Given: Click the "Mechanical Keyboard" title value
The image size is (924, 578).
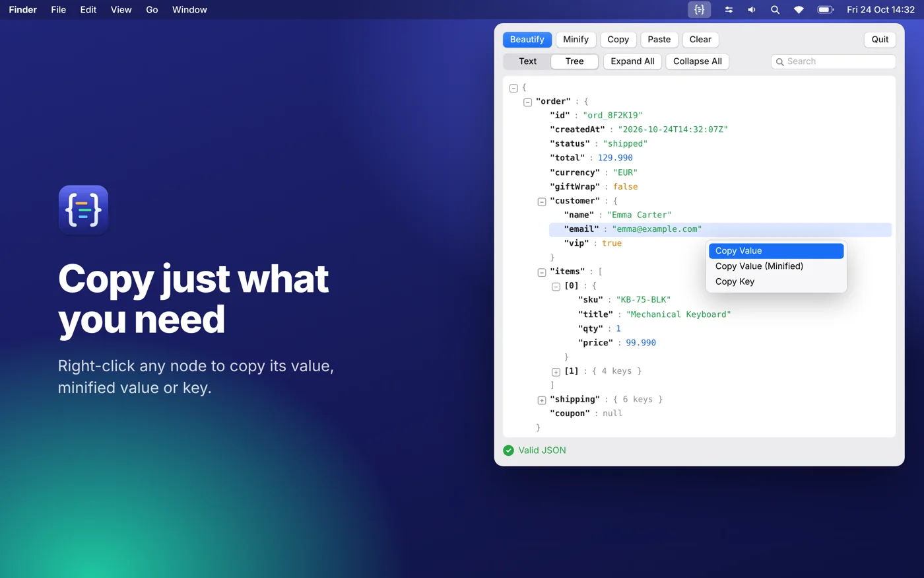Looking at the screenshot, I should (x=678, y=314).
